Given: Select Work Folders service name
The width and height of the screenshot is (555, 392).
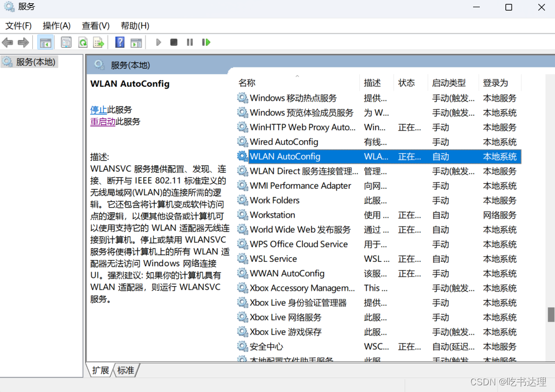Looking at the screenshot, I should click(x=275, y=200).
